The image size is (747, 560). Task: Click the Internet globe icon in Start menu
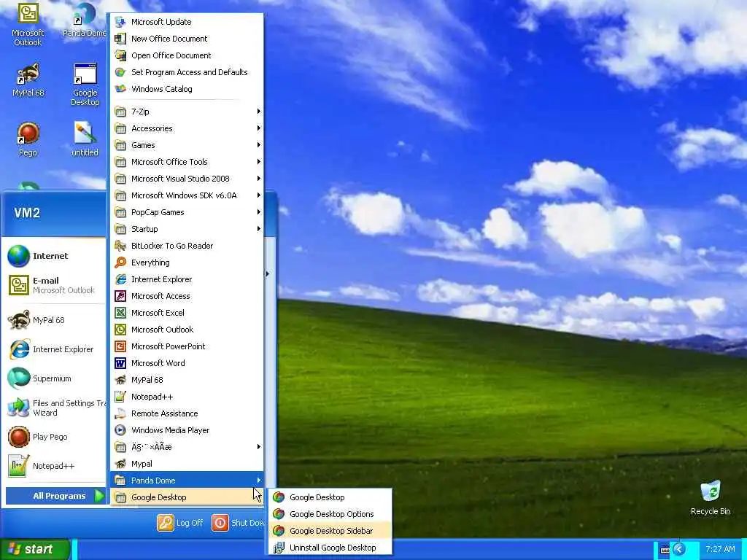click(18, 256)
